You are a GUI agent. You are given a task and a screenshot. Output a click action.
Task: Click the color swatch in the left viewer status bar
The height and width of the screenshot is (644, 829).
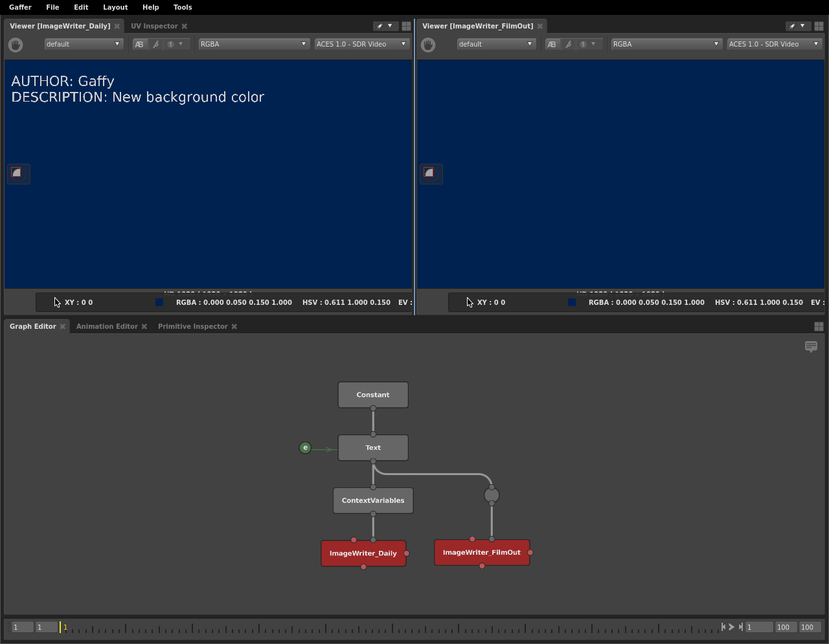(x=159, y=302)
